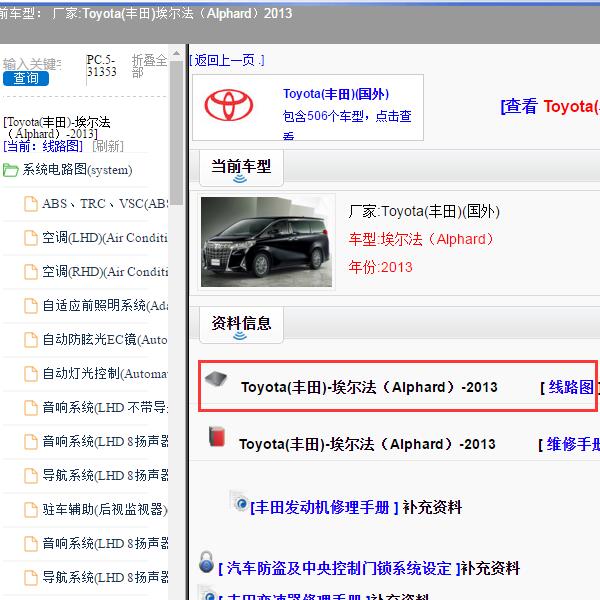Click 年份:2013 red text

pos(380,267)
